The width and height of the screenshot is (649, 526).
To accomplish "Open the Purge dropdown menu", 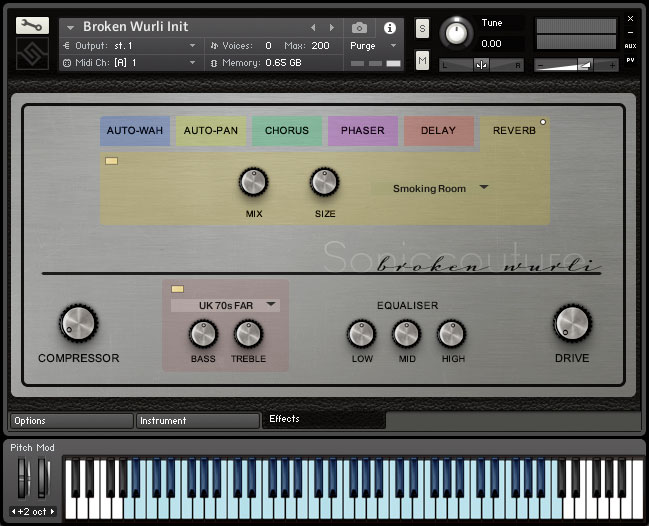I will (x=373, y=46).
